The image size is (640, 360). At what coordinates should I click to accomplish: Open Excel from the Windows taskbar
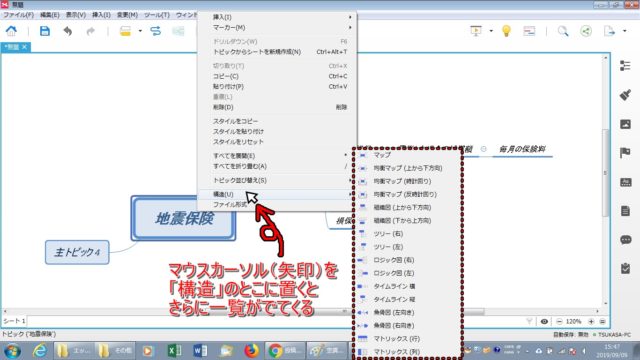coord(174,351)
